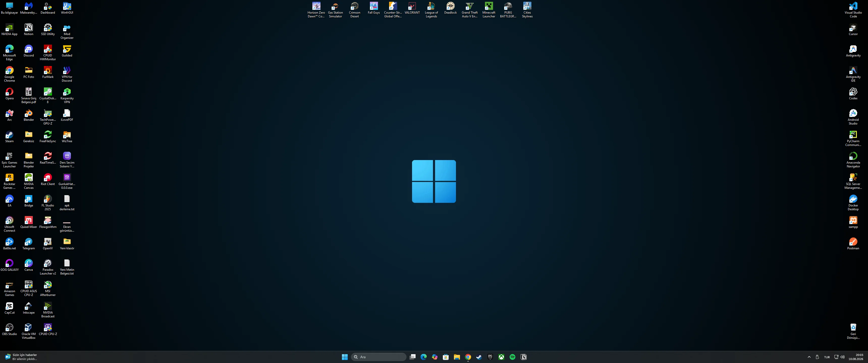Select the Geri Dönüşüm recycle bin icon
Image resolution: width=868 pixels, height=363 pixels.
click(853, 331)
